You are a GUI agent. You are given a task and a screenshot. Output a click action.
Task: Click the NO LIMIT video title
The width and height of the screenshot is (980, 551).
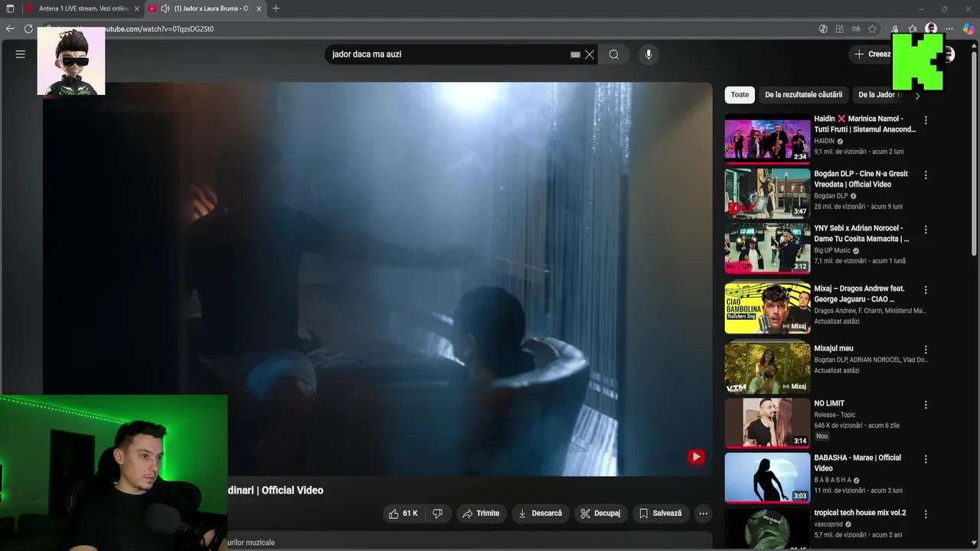pyautogui.click(x=829, y=403)
